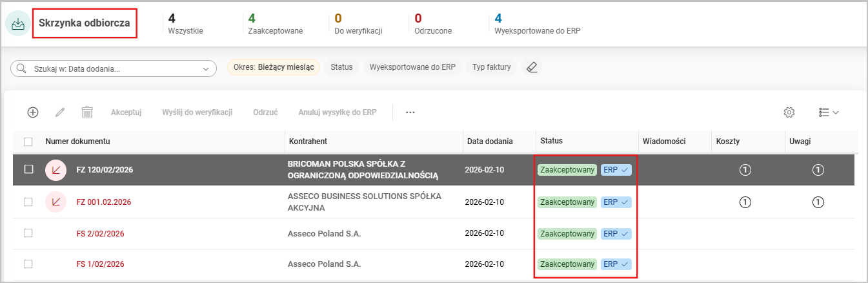The height and width of the screenshot is (283, 868).
Task: Click the inbox tray icon beside Skrzynka odbiorcza
Action: click(18, 24)
